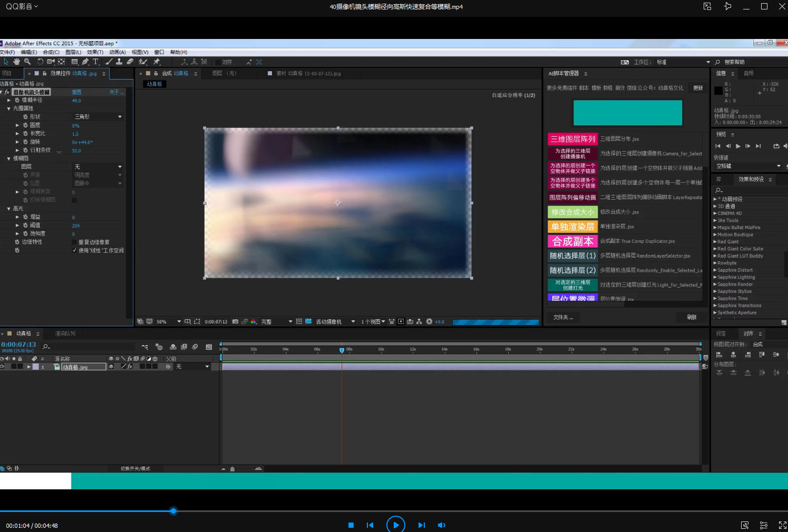Choose the Clone Stamp tool
Image resolution: width=788 pixels, height=532 pixels.
pyautogui.click(x=119, y=62)
